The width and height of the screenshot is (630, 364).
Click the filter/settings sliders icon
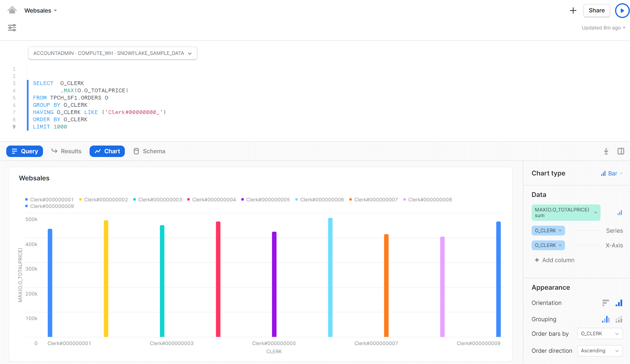click(12, 28)
